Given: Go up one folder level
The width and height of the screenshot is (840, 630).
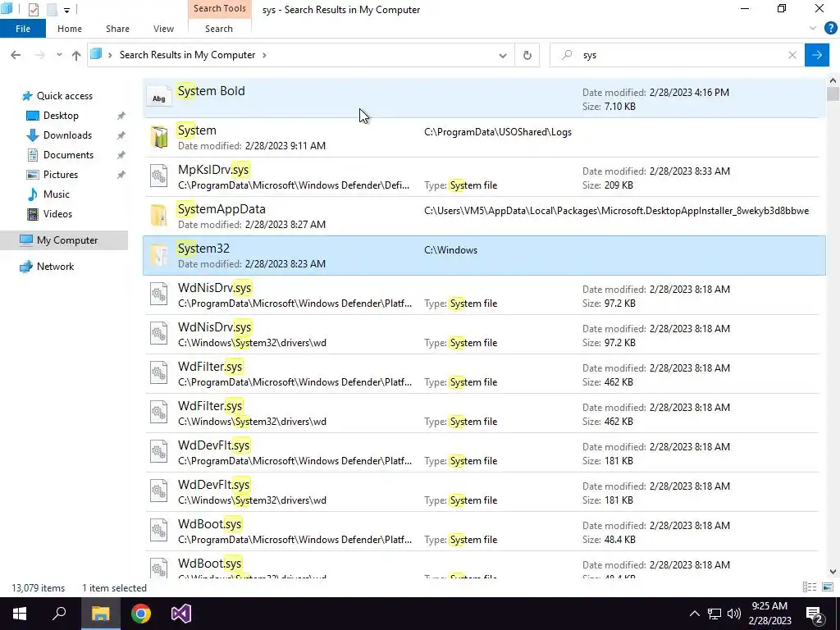Looking at the screenshot, I should (x=76, y=55).
